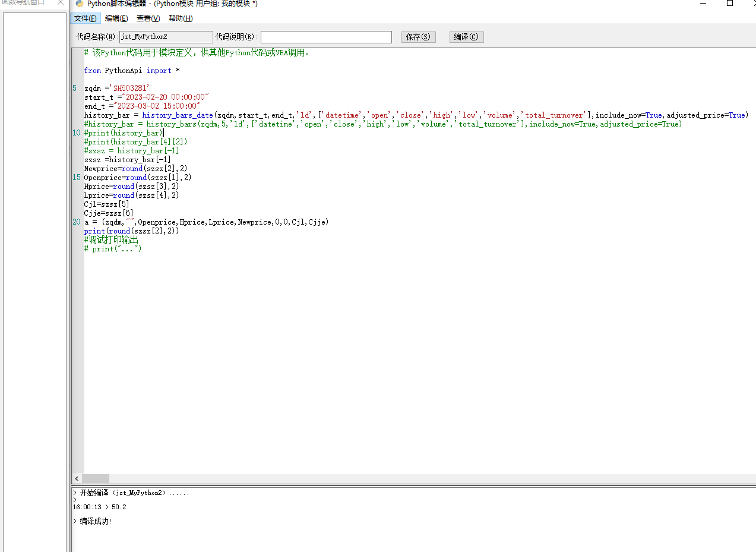Open the 文件(F) menu
Viewport: 756px width, 552px height.
pos(86,18)
